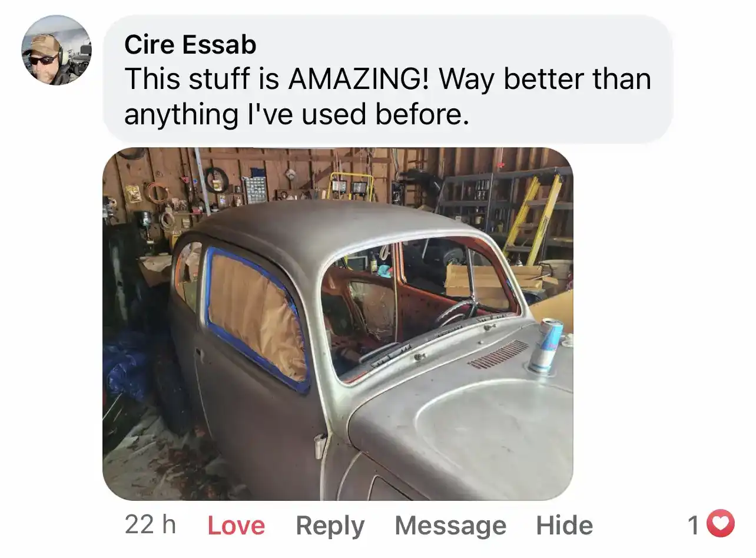
Task: Click the hood vent grille in photo
Action: click(x=498, y=355)
